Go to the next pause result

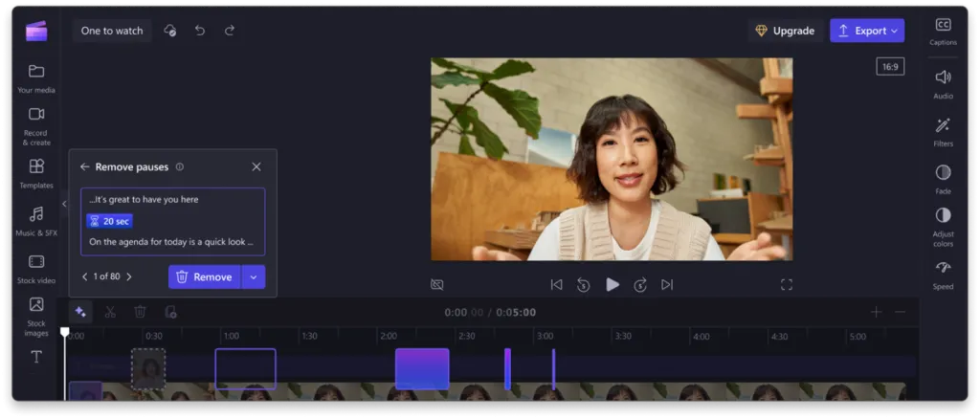tap(129, 276)
